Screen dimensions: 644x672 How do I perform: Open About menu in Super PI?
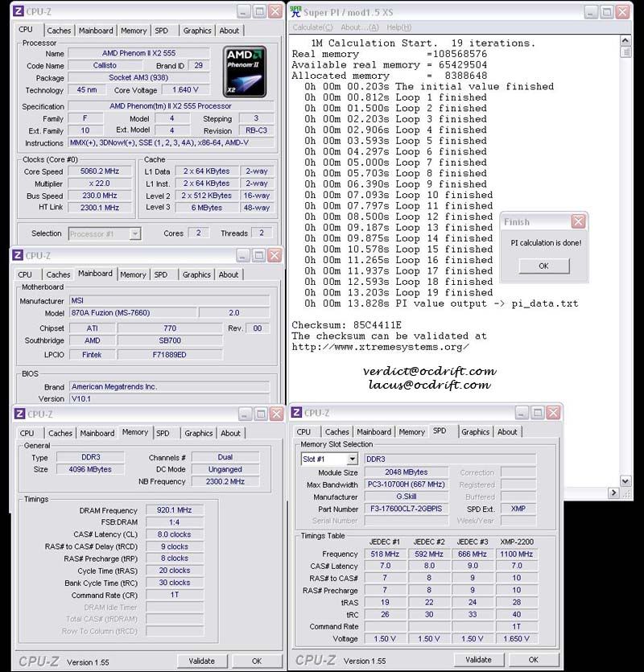coord(360,27)
